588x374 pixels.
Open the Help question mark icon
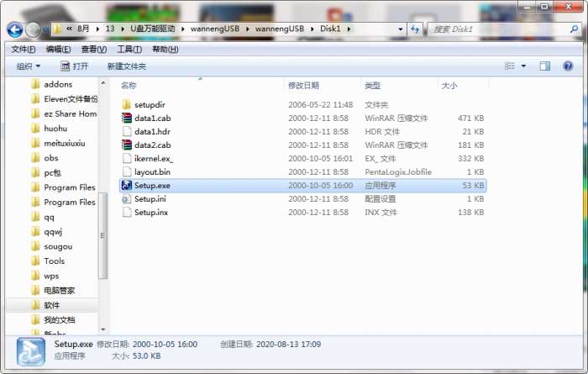click(568, 66)
